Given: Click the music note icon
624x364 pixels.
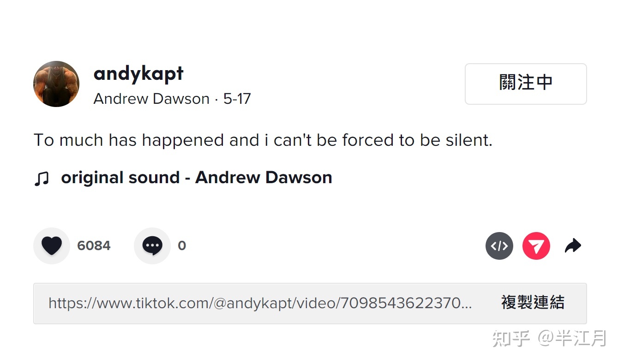Looking at the screenshot, I should pos(42,178).
